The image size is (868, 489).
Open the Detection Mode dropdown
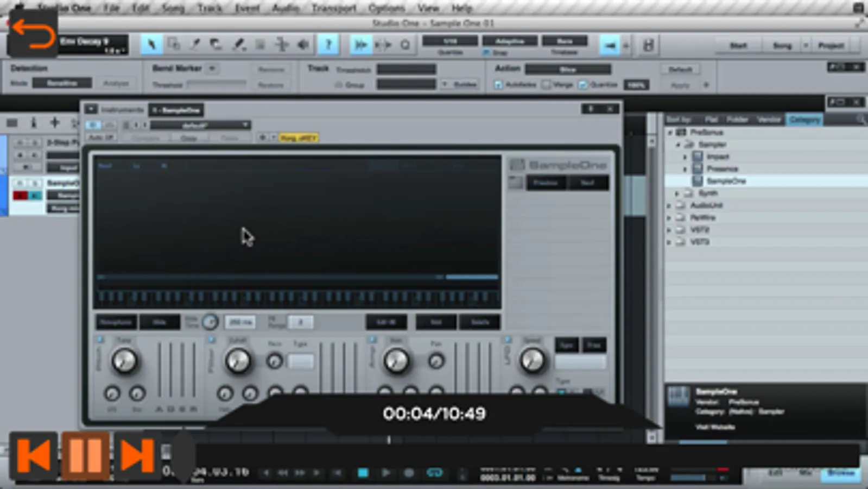62,83
